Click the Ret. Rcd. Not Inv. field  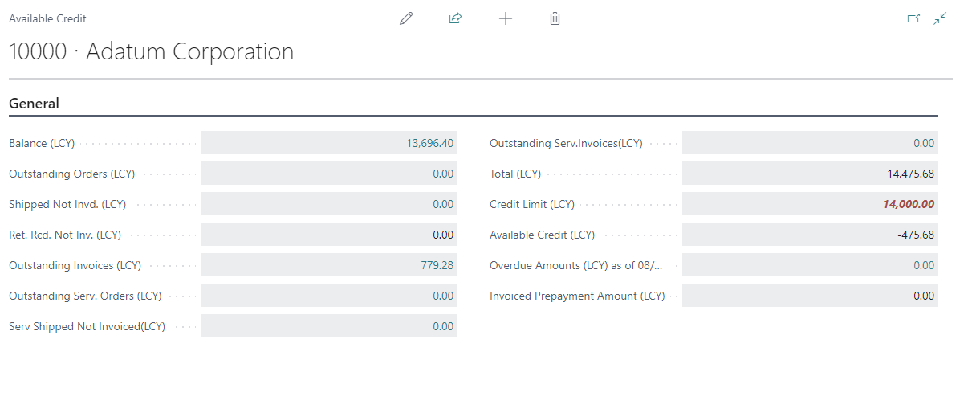pos(329,235)
